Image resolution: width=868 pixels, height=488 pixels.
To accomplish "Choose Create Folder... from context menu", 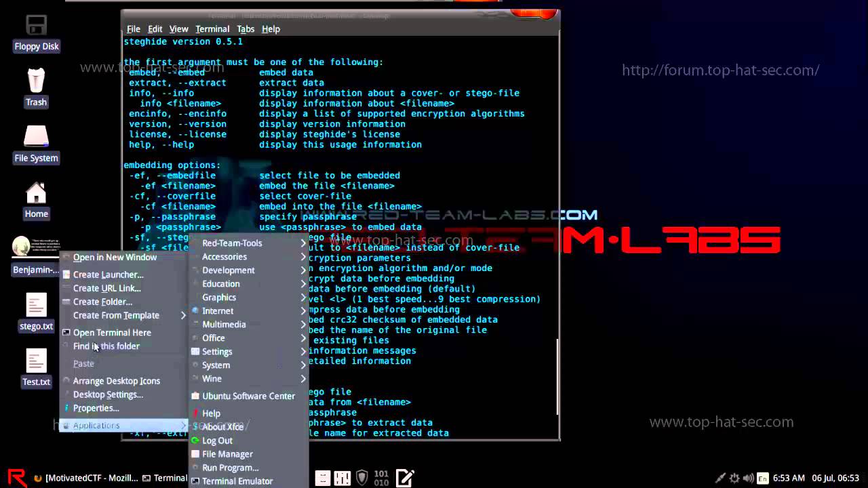I will click(x=123, y=302).
